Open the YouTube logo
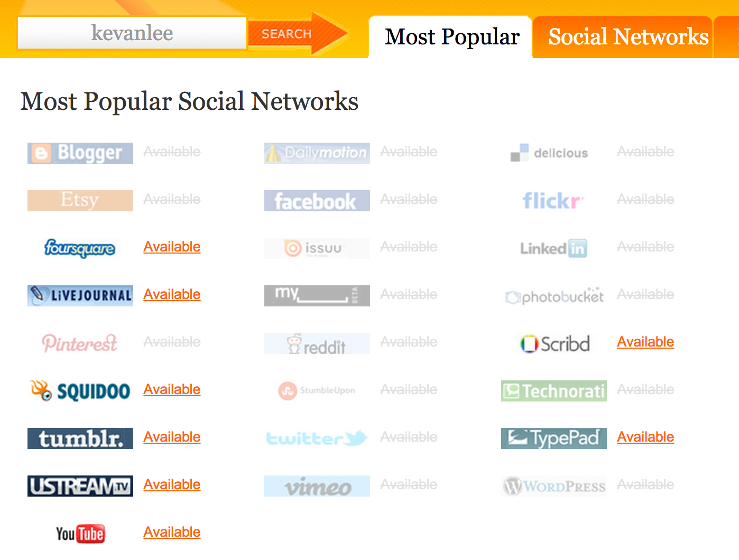This screenshot has height=560, width=739. [80, 534]
